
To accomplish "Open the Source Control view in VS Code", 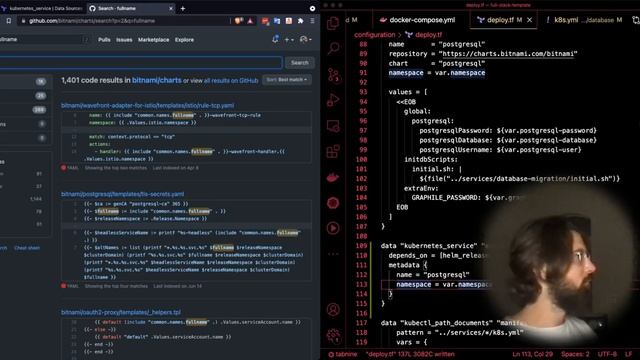I will (333, 75).
